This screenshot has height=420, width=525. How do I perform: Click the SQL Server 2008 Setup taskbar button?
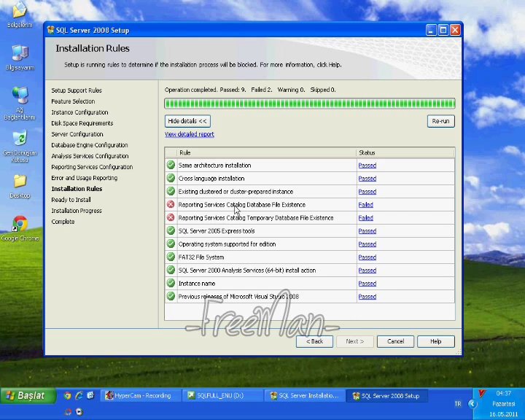click(386, 396)
